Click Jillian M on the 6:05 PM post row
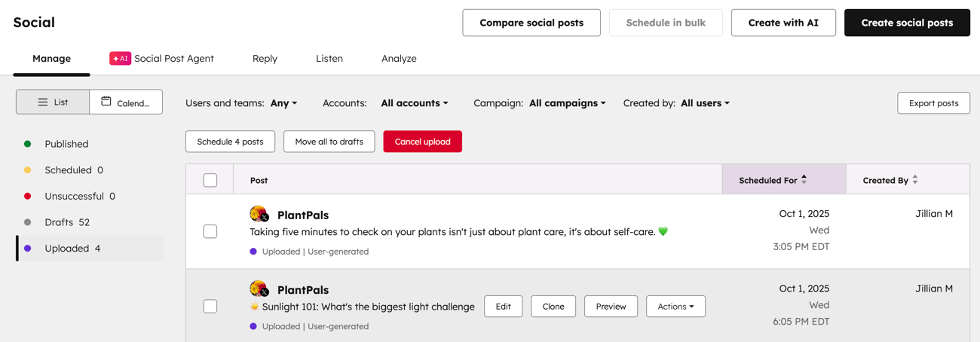 (x=934, y=289)
